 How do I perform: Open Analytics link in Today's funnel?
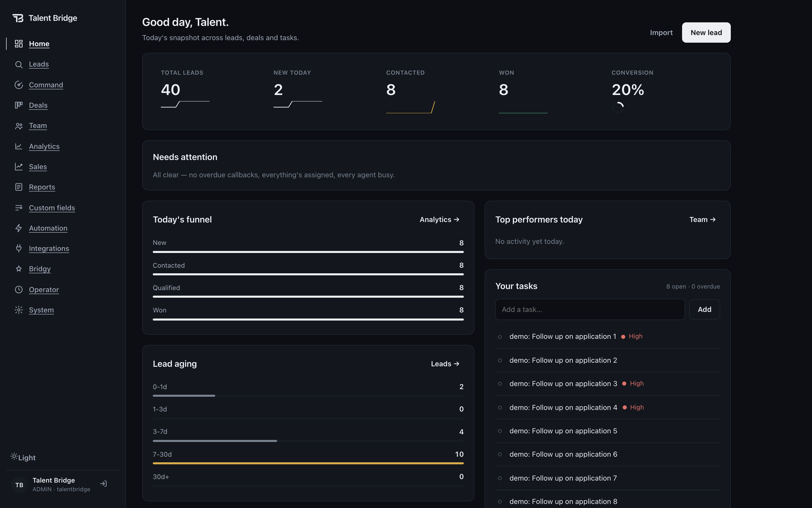439,219
